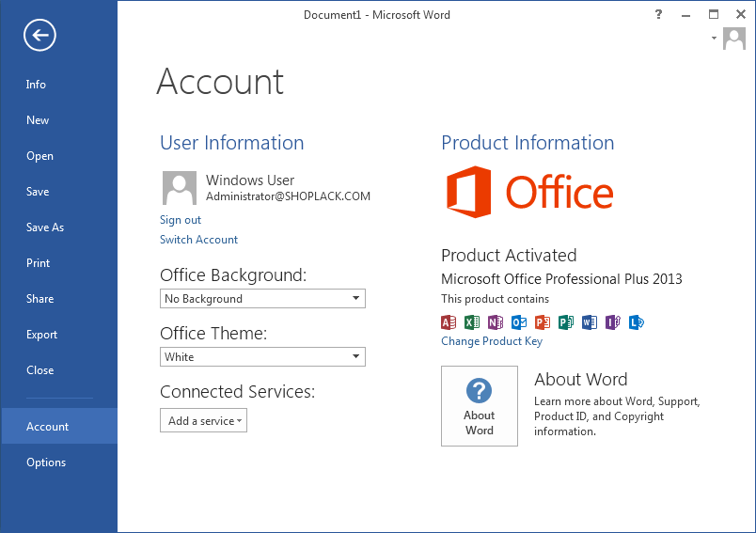Click the Excel app icon
This screenshot has width=756, height=533.
coord(472,321)
